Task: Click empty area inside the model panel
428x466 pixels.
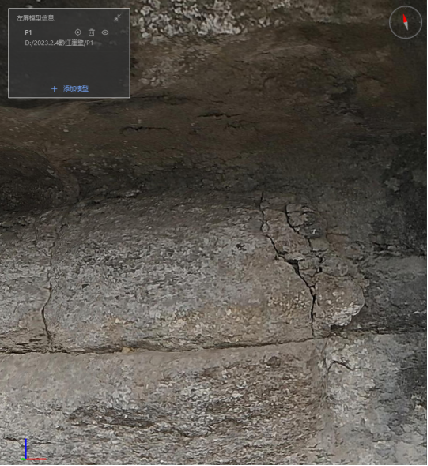Action: point(69,65)
